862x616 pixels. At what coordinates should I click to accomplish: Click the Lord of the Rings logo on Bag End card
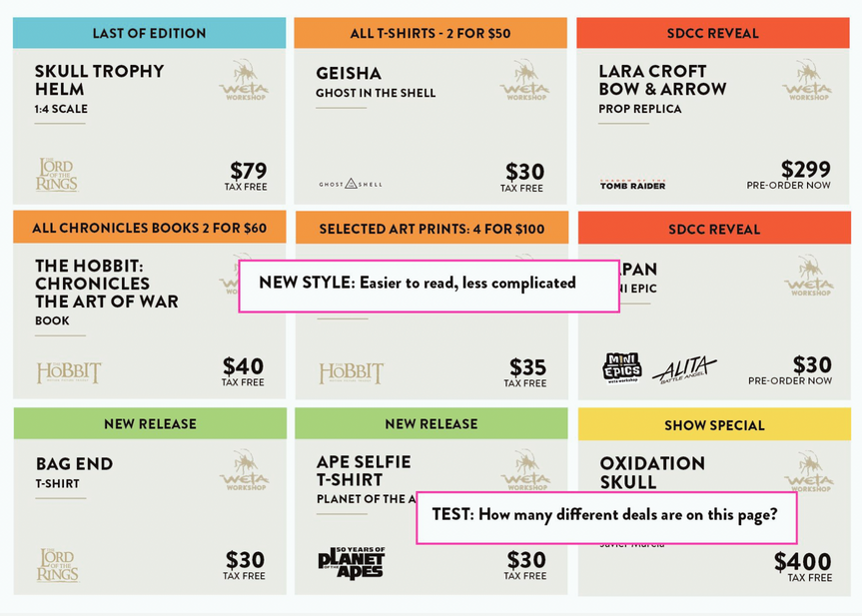coord(57,564)
